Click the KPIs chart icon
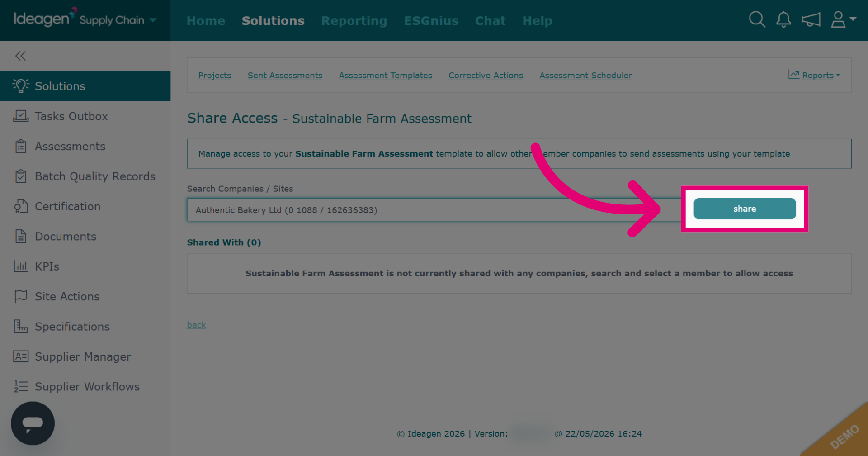868x456 pixels. pyautogui.click(x=21, y=266)
